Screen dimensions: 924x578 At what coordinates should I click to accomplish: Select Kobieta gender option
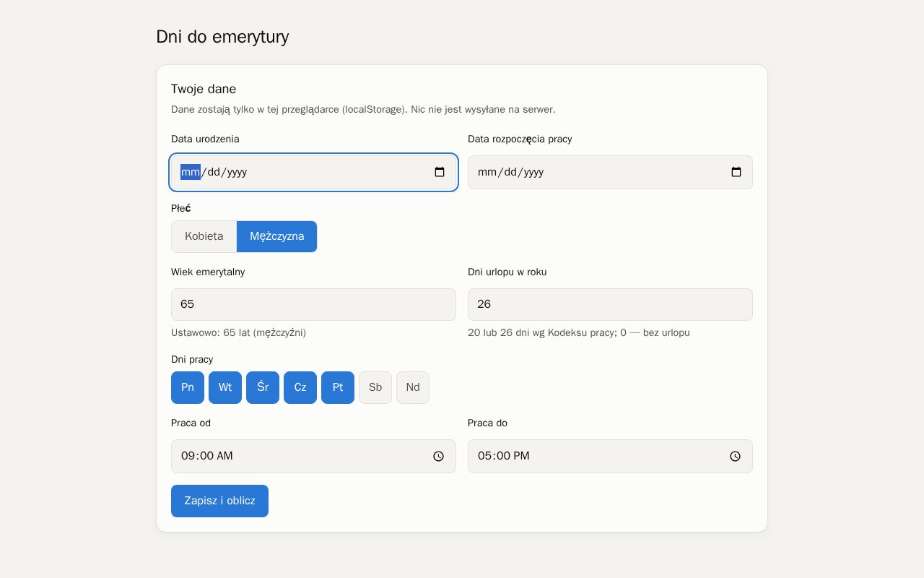[204, 236]
